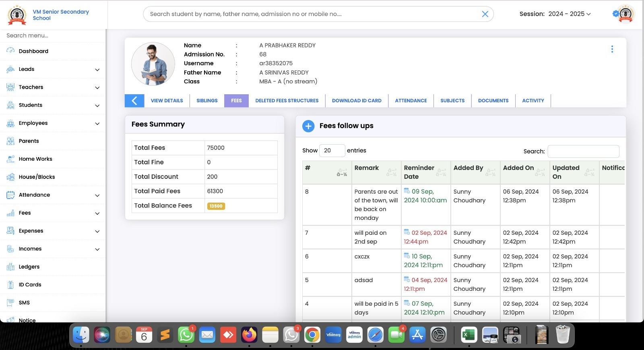Expand the Students menu chevron
644x350 pixels.
click(97, 106)
